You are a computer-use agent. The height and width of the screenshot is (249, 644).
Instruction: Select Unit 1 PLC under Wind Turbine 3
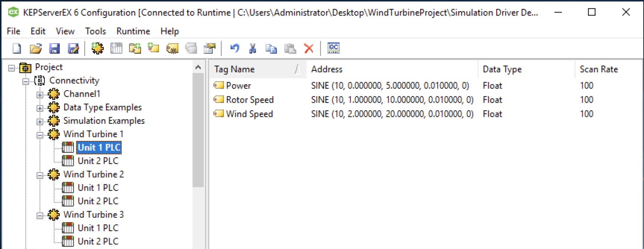98,228
